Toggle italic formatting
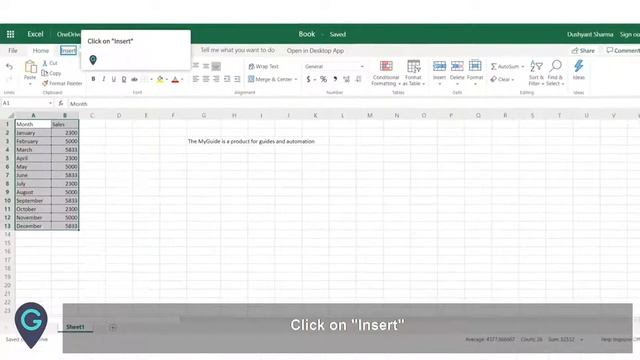 coord(104,79)
